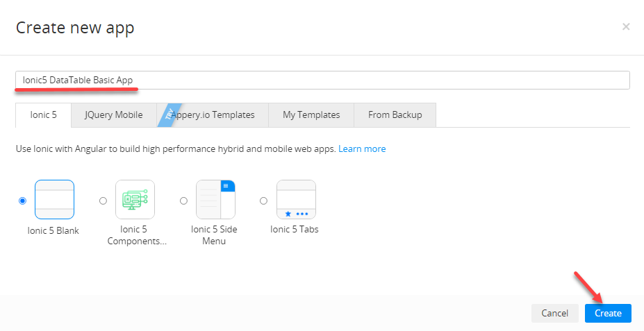644x331 pixels.
Task: Switch to the Ionic 5 tab
Action: tap(43, 115)
